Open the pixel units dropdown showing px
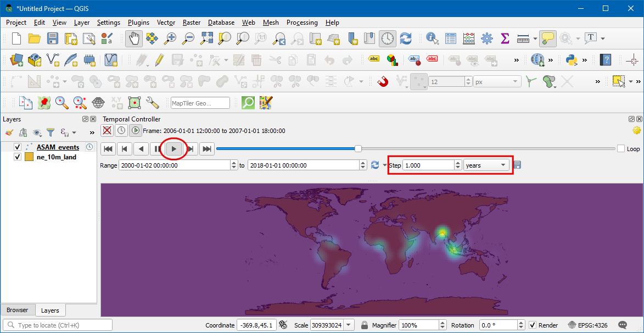This screenshot has height=333, width=644. pyautogui.click(x=497, y=82)
